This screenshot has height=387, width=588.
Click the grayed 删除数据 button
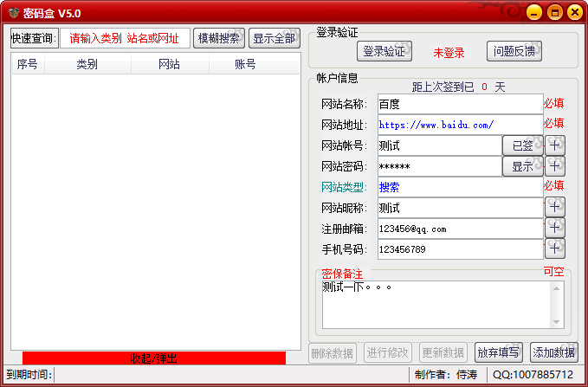pos(333,352)
